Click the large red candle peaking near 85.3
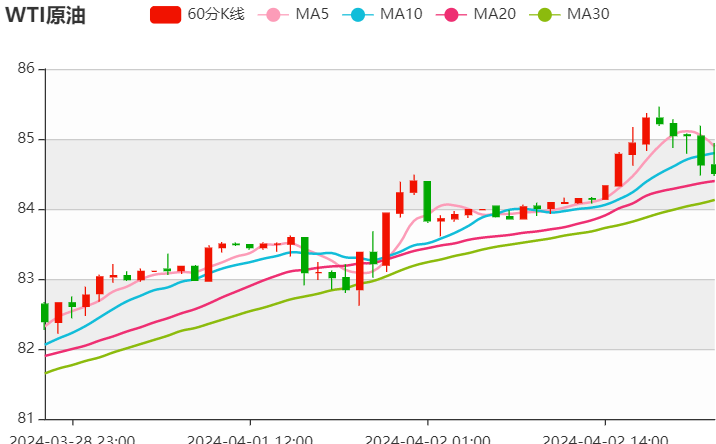716x444 pixels. coord(646,131)
